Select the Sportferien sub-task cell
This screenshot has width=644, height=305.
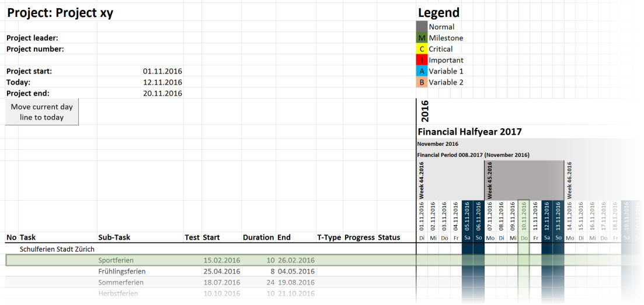pyautogui.click(x=116, y=260)
